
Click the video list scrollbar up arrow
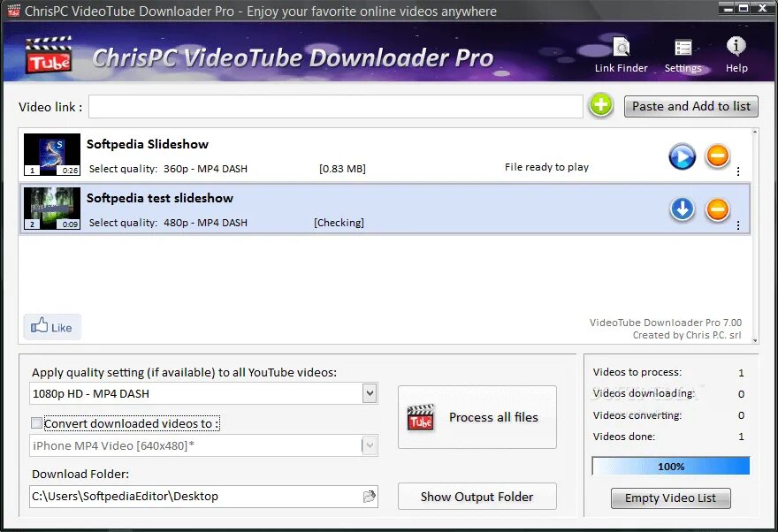(x=755, y=132)
